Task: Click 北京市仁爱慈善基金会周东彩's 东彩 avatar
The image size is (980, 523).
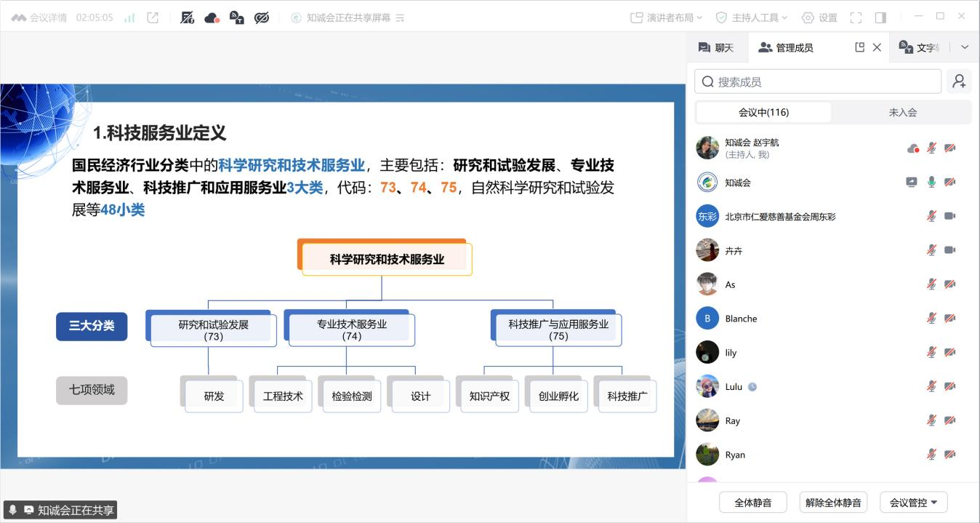Action: click(x=707, y=216)
